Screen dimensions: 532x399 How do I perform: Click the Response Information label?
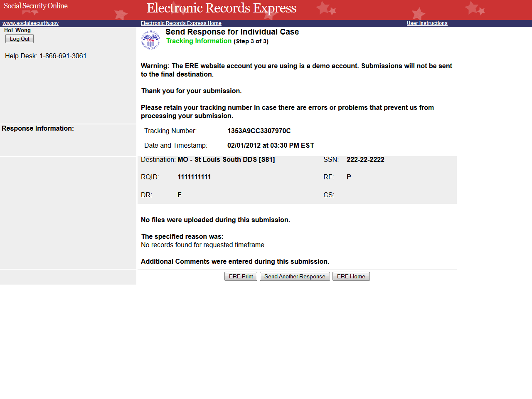tap(38, 128)
